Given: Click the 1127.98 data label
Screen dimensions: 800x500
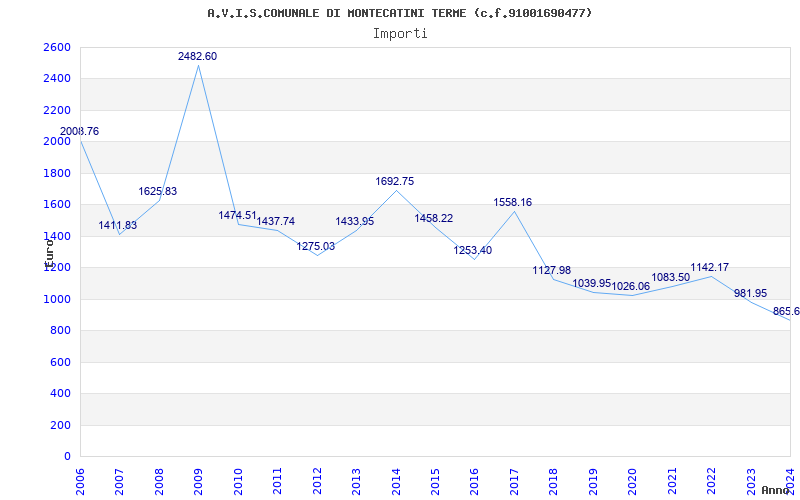Looking at the screenshot, I should (552, 270).
